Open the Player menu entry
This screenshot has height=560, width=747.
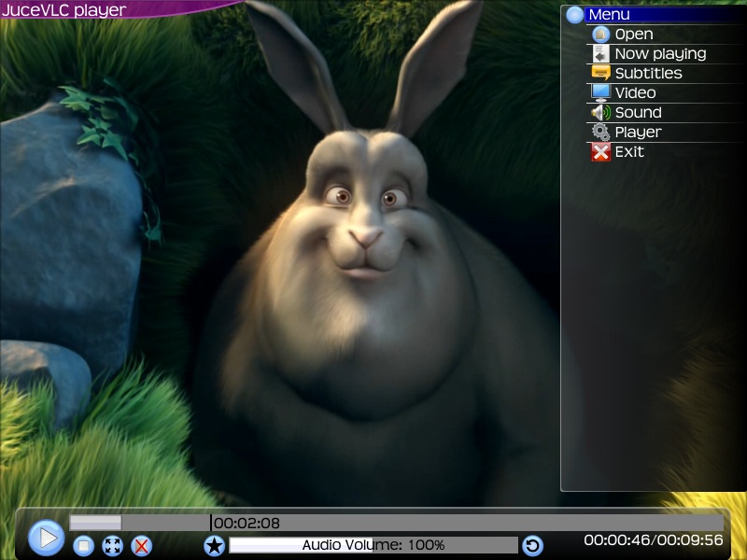tap(665, 132)
